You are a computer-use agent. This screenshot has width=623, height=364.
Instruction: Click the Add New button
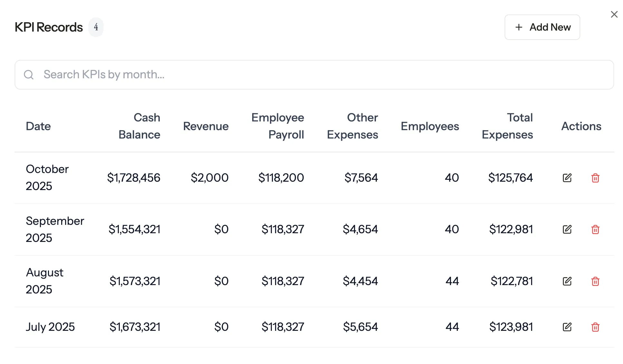(542, 27)
